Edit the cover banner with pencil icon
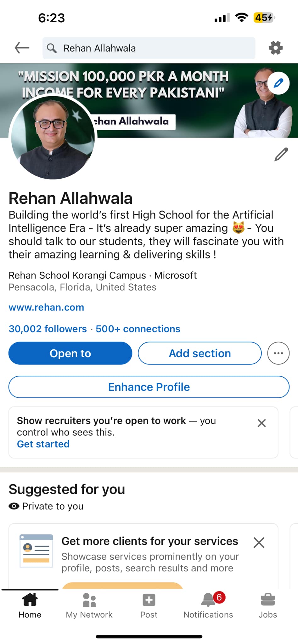 point(278,83)
